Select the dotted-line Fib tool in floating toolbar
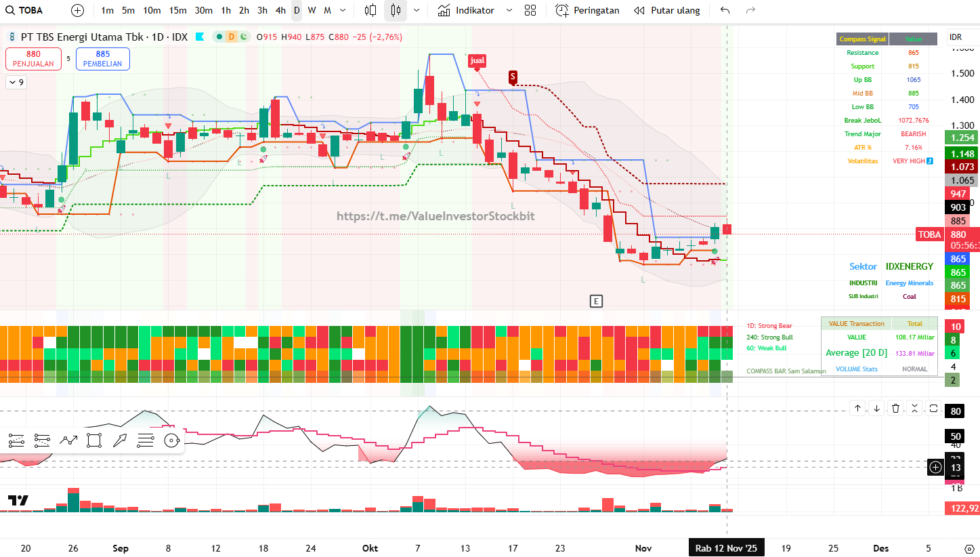Screen dimensions: 980x557 point(42,441)
